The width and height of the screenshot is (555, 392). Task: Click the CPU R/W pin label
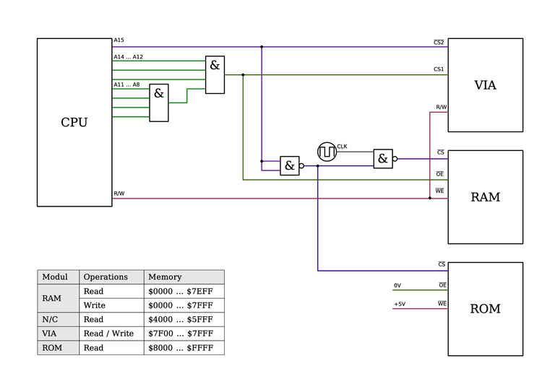click(x=119, y=193)
